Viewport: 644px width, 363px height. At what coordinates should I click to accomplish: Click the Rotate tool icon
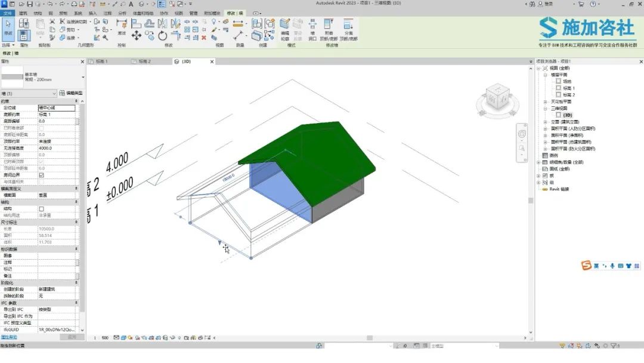(x=163, y=36)
